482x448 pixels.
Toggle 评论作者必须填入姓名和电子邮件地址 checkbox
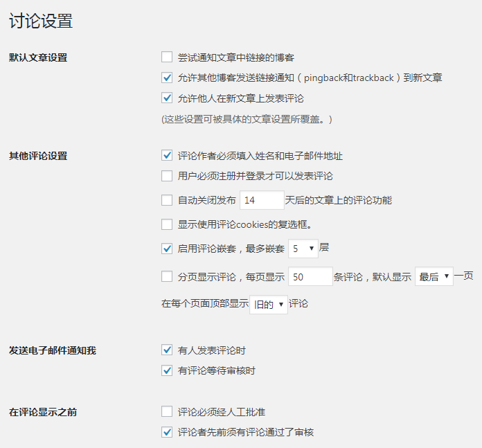[x=167, y=156]
